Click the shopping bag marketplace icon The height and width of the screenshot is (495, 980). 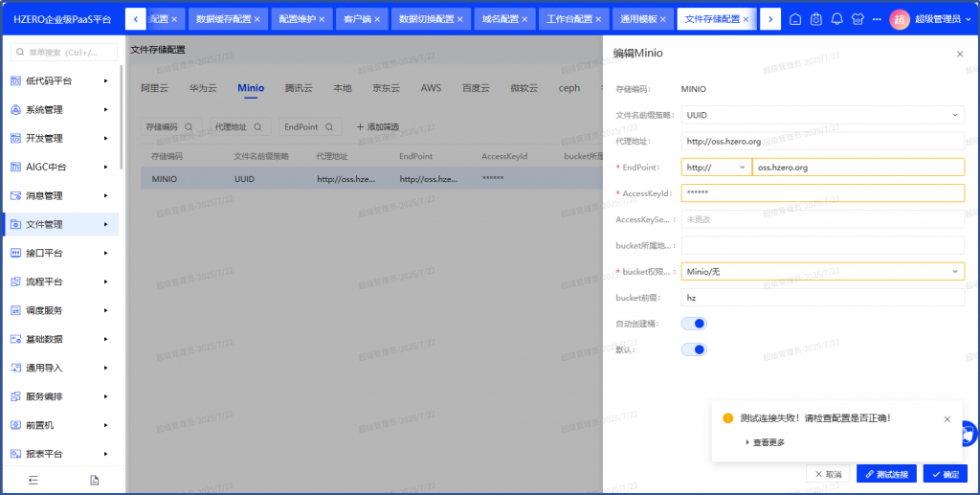(x=815, y=19)
